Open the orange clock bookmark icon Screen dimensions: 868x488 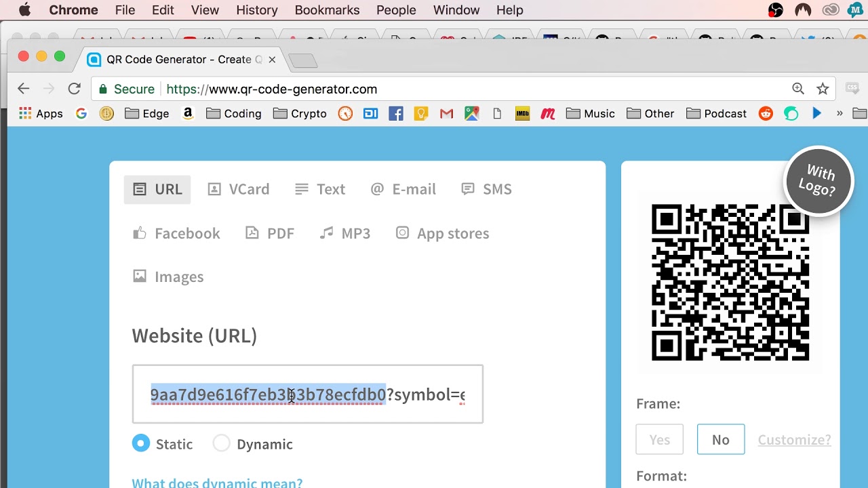click(345, 114)
